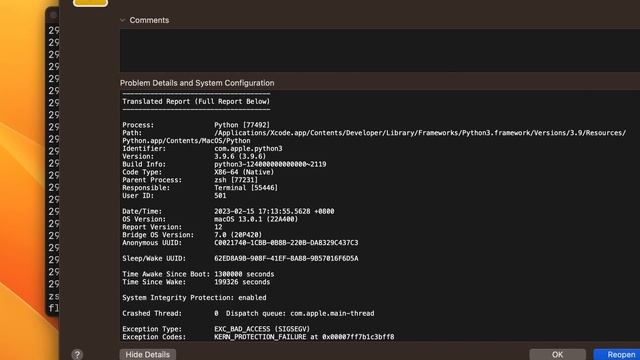The image size is (640, 360).
Task: Open help with the question mark button
Action: pos(77,354)
